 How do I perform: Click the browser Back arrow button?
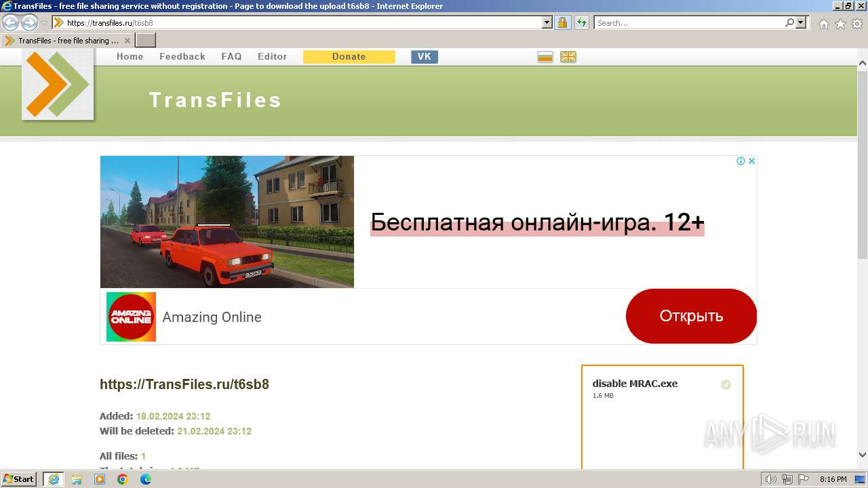coord(10,22)
